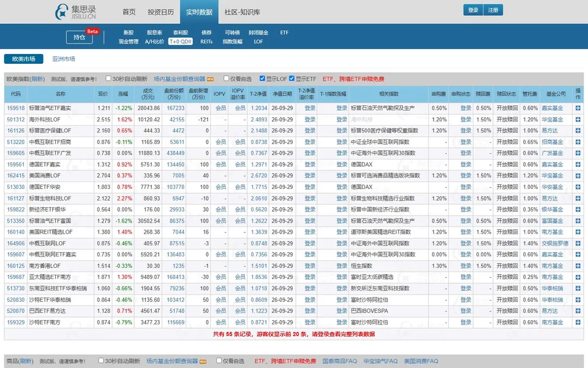Screen dimensions: 588x368
Task: Open 社区-知识库 navigation item
Action: (x=243, y=12)
